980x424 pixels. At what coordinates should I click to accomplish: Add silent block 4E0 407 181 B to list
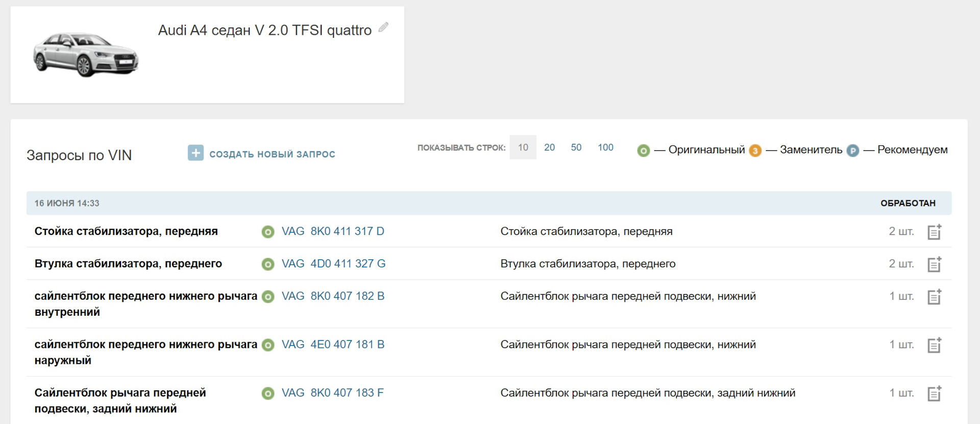pos(934,345)
